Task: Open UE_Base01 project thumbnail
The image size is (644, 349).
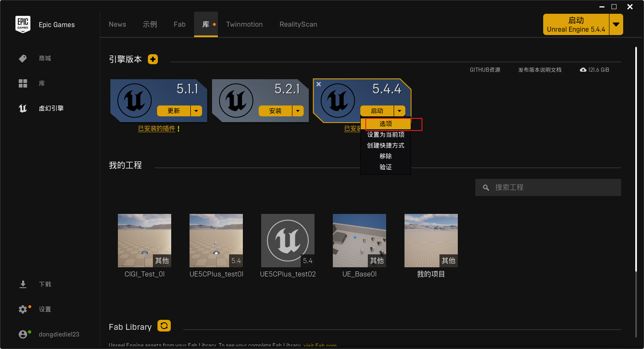Action: click(x=359, y=241)
